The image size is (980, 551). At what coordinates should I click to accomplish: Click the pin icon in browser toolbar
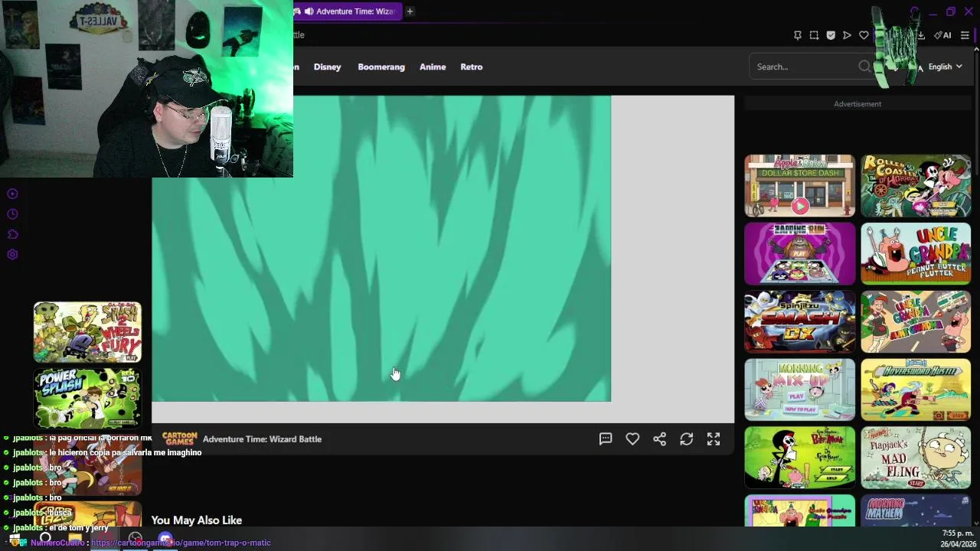coord(797,35)
